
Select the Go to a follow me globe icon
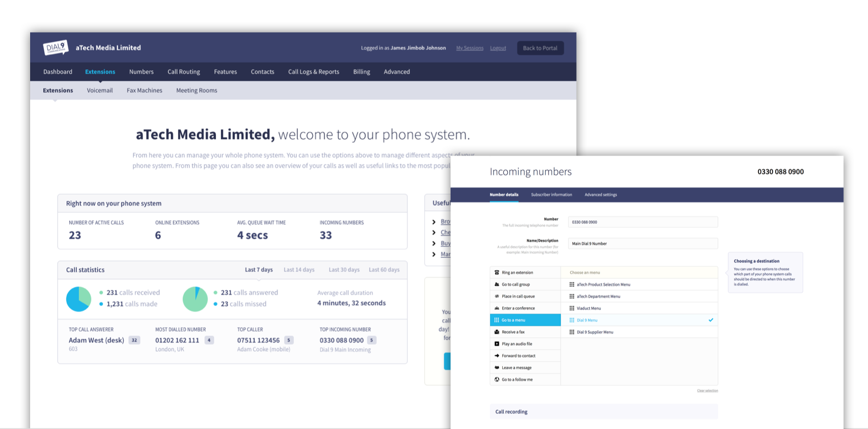[497, 379]
